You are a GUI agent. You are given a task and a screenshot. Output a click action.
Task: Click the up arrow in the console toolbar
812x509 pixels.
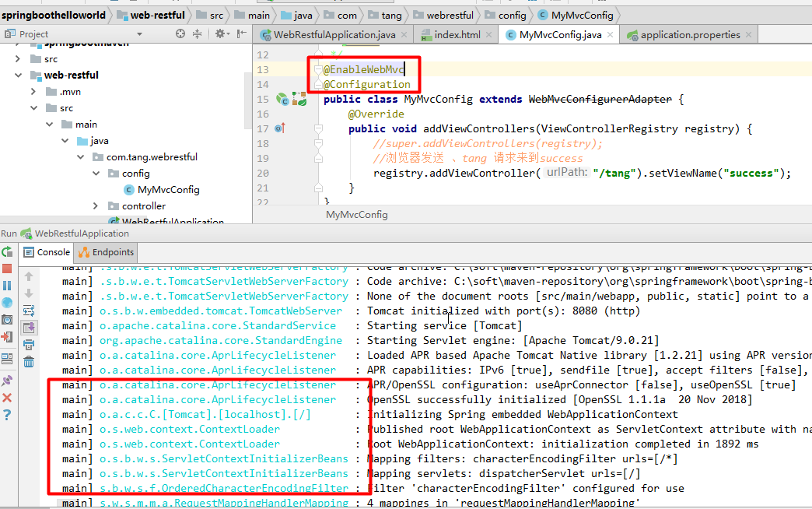click(x=29, y=276)
